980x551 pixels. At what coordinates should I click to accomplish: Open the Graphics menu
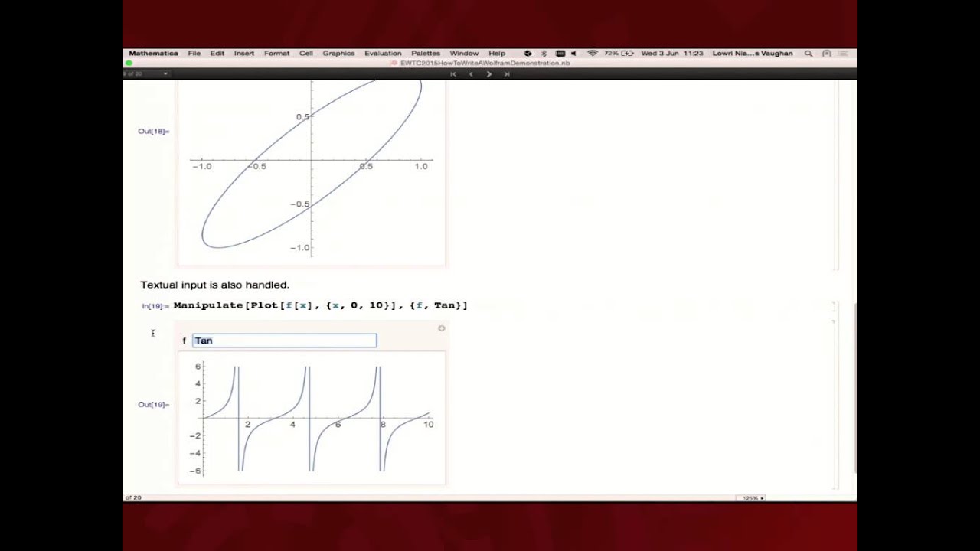coord(338,54)
